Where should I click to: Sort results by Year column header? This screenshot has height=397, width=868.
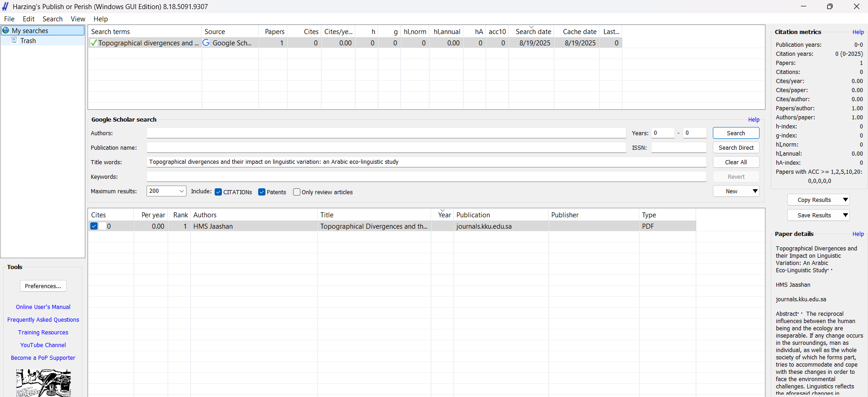[442, 215]
